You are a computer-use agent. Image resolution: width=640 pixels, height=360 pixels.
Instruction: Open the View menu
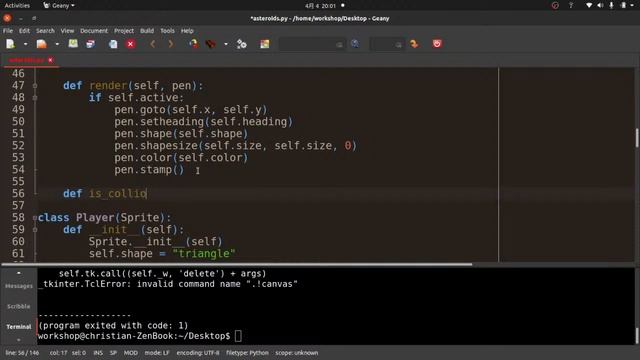(67, 31)
